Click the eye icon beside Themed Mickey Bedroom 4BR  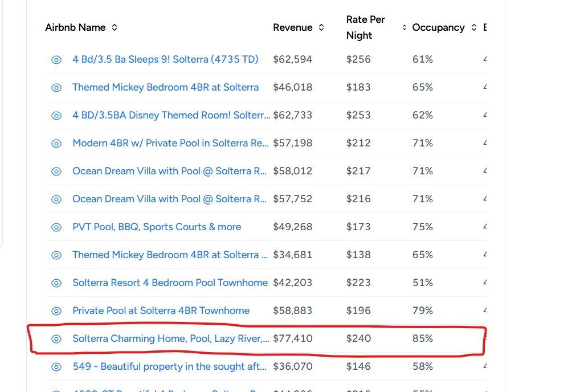56,87
